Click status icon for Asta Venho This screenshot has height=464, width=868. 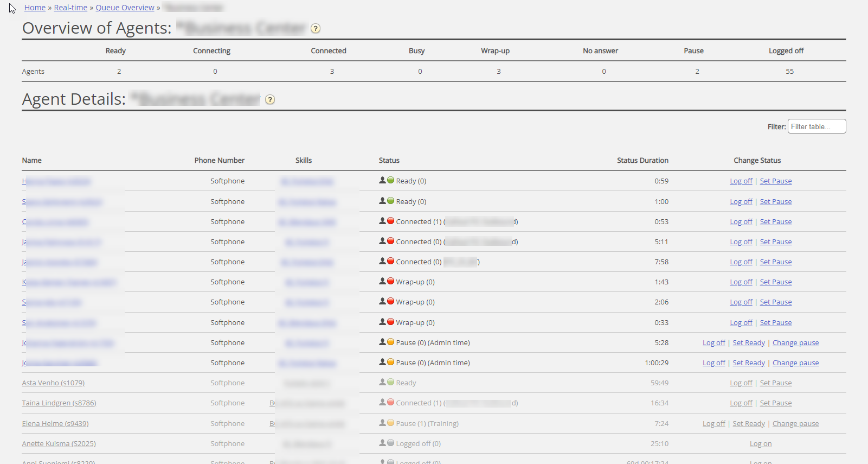[390, 382]
